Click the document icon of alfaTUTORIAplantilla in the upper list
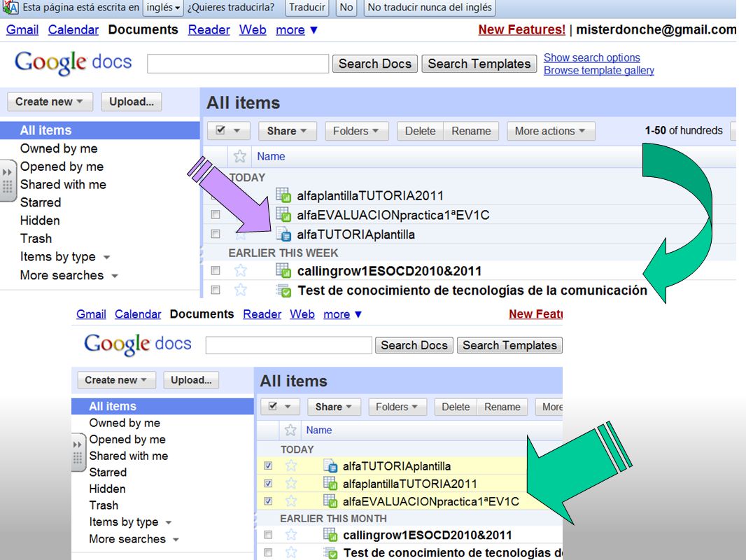The height and width of the screenshot is (560, 746). coord(283,234)
